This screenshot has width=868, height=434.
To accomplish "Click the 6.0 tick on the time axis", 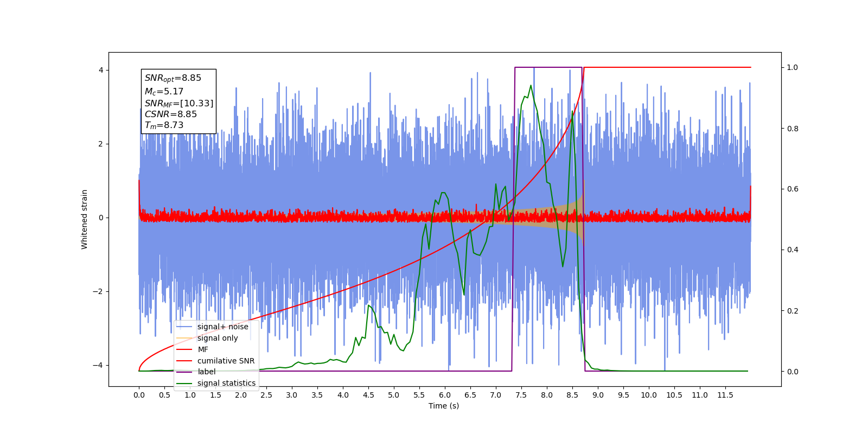I will tap(445, 395).
